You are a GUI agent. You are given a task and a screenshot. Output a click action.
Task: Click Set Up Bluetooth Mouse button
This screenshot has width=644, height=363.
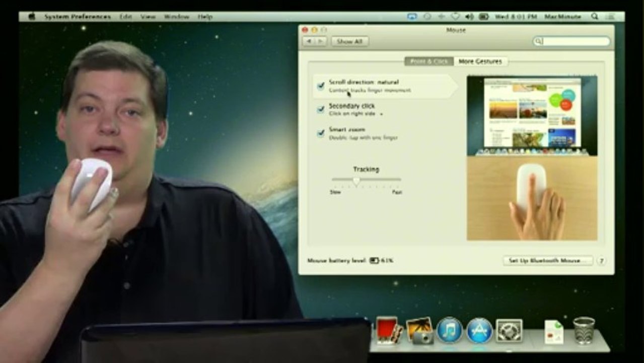pos(548,261)
